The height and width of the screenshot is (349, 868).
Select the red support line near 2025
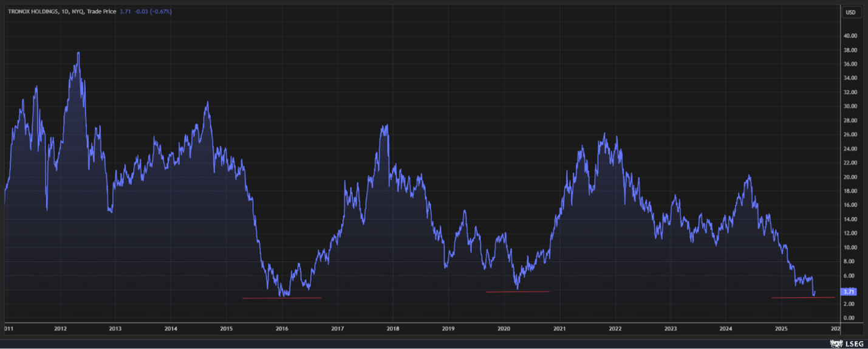pos(802,298)
